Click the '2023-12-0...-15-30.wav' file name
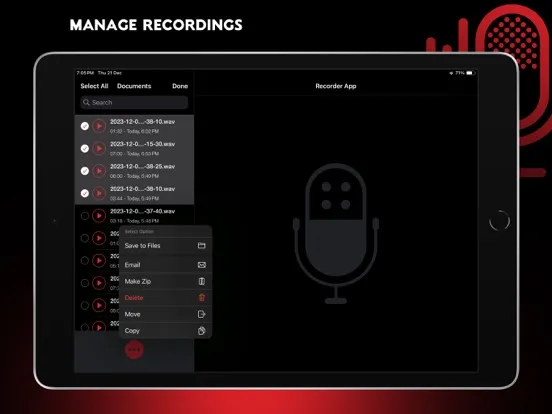The image size is (552, 414). click(142, 144)
